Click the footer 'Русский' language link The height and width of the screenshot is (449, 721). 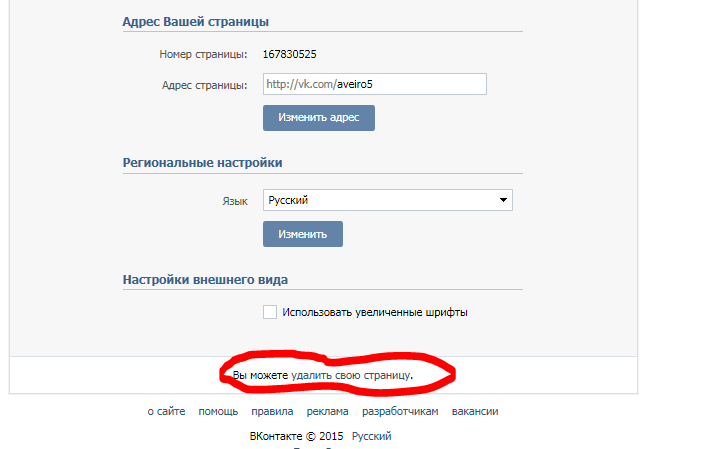(x=372, y=436)
